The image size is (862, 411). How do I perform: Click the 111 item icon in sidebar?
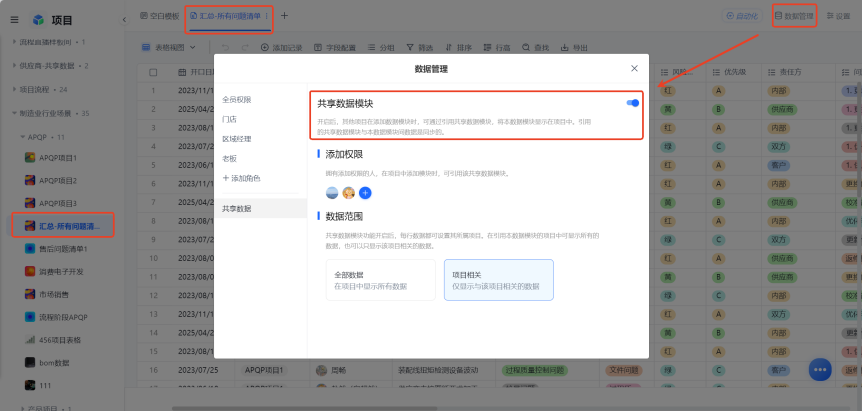[30, 386]
